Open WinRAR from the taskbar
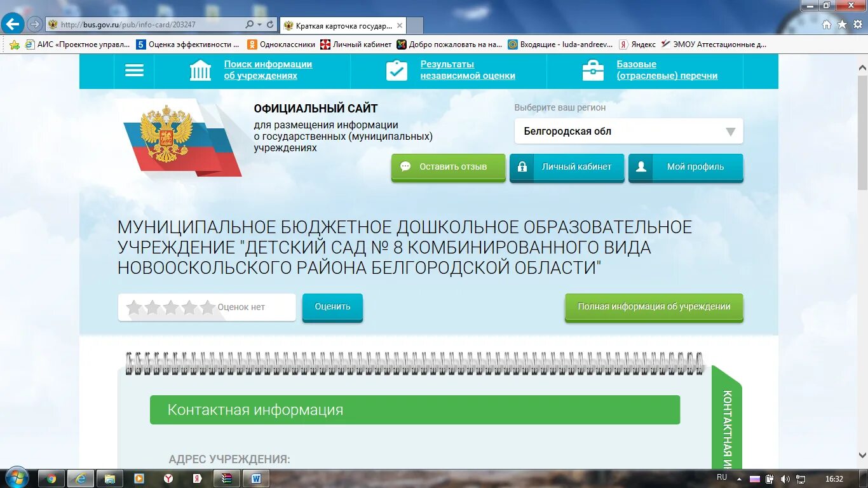This screenshot has height=488, width=868. point(226,478)
